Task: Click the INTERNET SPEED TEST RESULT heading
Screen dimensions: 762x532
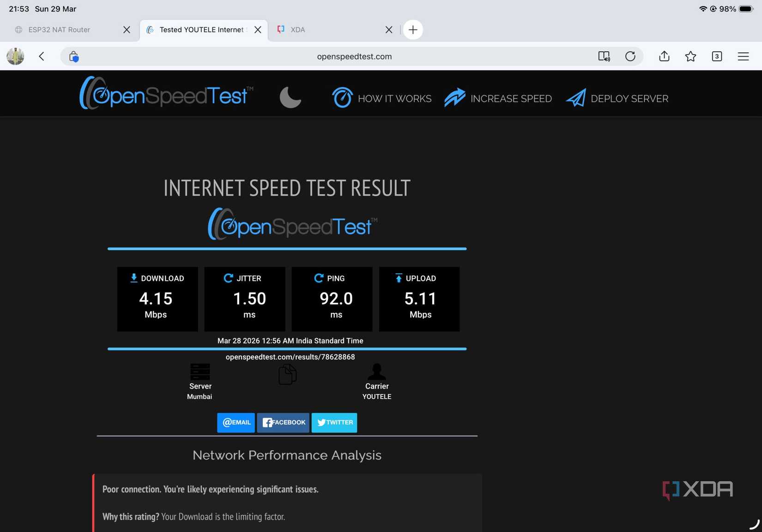Action: [287, 188]
